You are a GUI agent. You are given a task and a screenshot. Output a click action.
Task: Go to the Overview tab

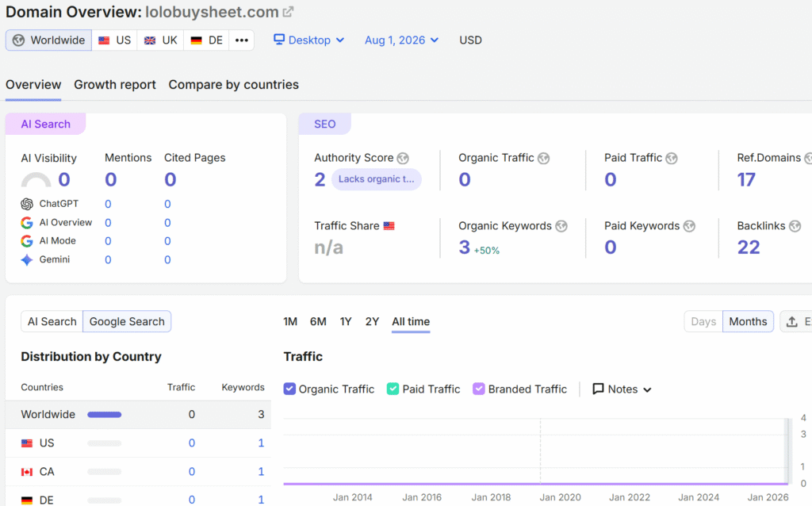point(33,84)
